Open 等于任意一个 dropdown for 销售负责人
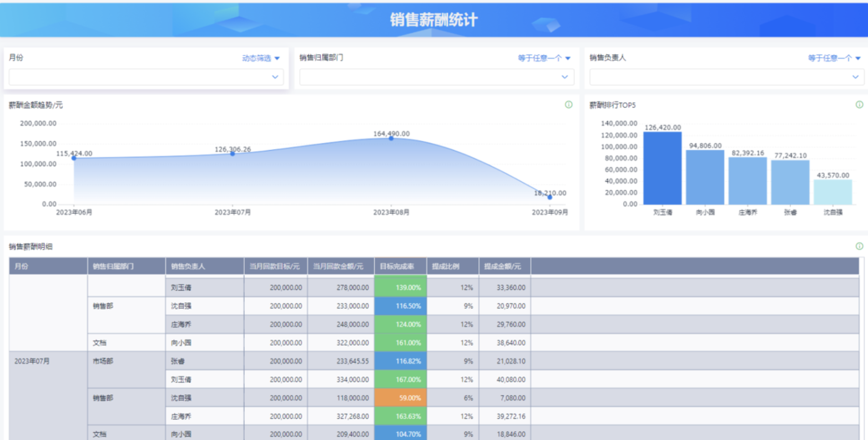868x440 pixels. (834, 58)
